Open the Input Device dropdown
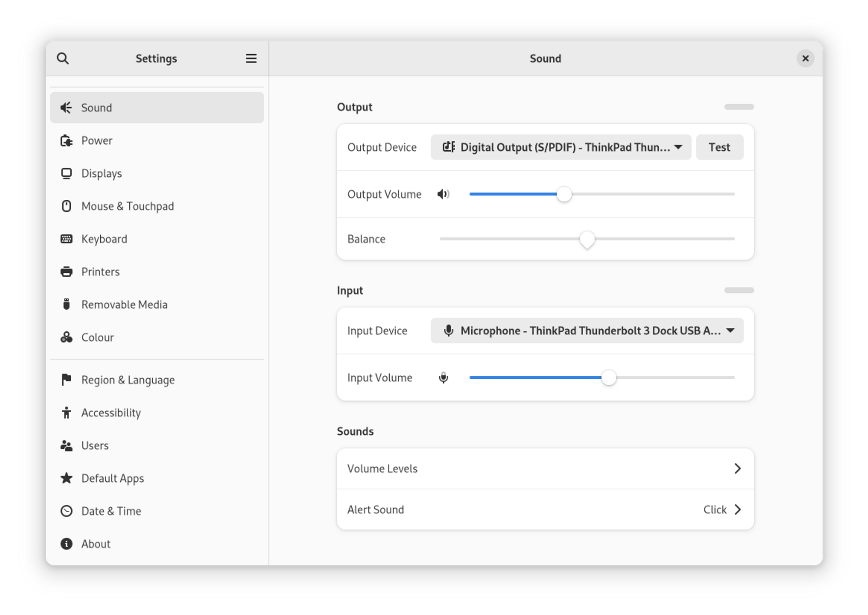This screenshot has width=868, height=615. [x=587, y=331]
